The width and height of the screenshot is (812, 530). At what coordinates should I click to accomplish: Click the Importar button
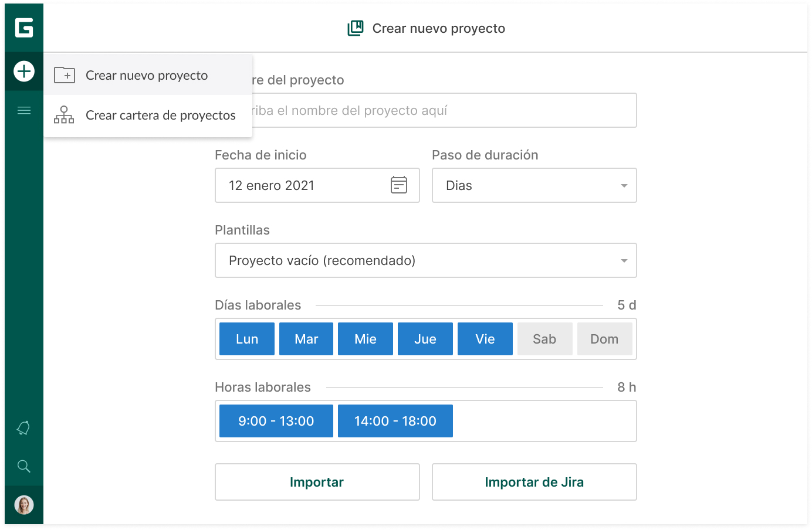(317, 482)
